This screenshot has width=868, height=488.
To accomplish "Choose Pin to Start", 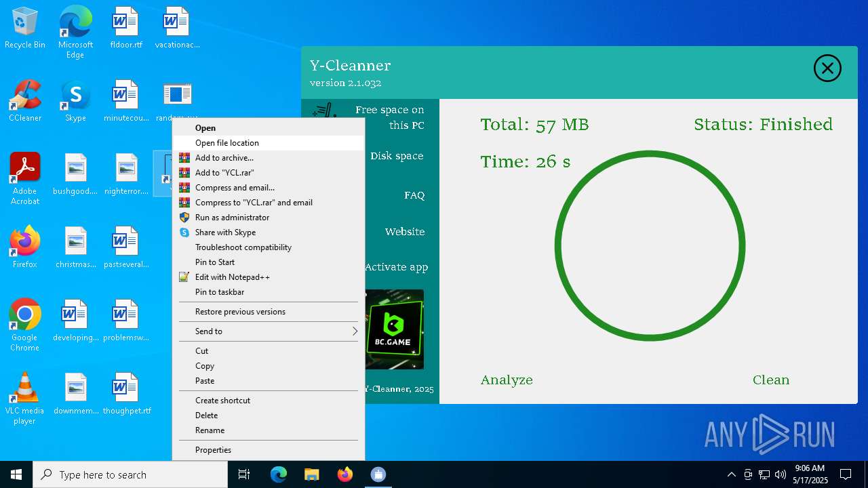I will point(269,262).
